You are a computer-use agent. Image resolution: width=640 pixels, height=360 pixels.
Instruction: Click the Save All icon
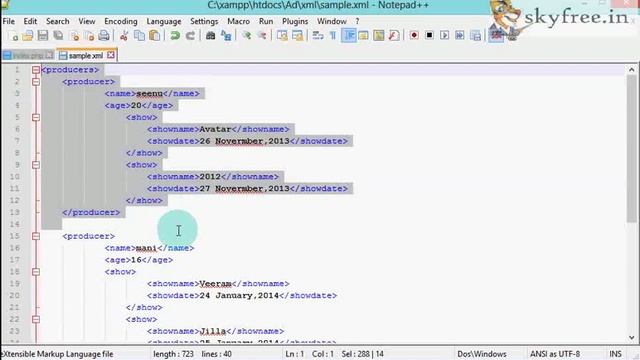(58, 36)
